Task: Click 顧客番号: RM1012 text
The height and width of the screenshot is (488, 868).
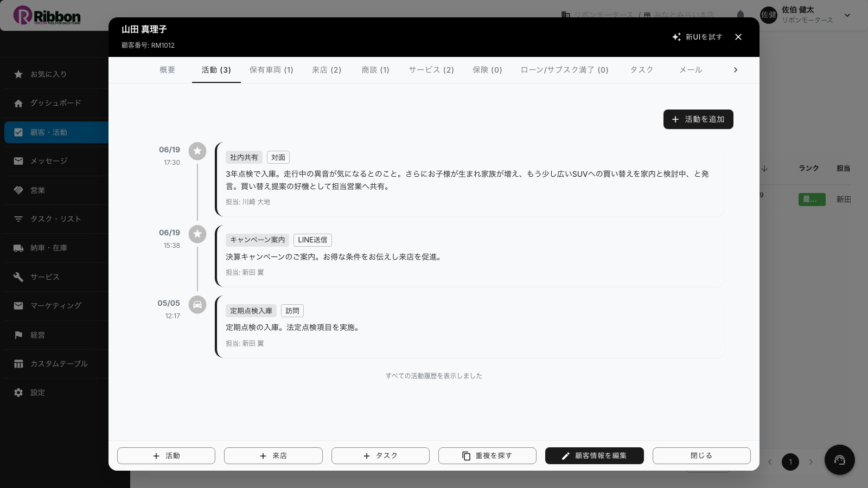Action: (148, 46)
